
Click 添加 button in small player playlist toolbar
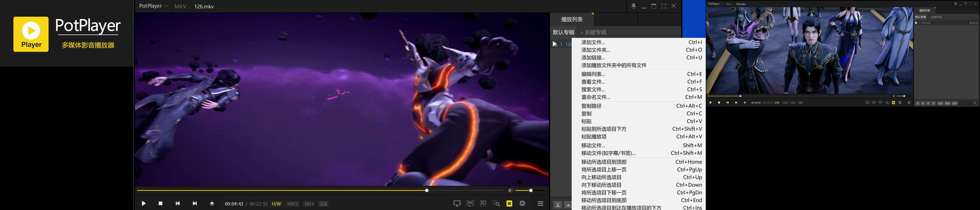tap(940, 103)
